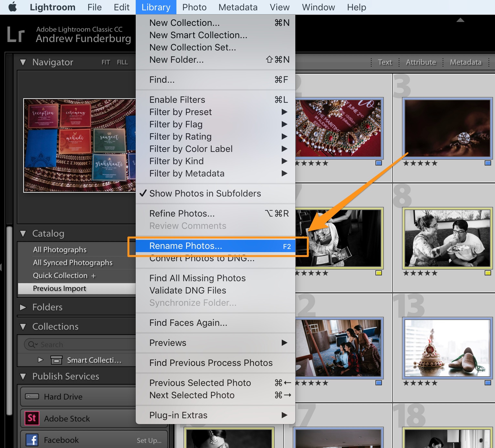Set photo 3 rating using its fifth star
This screenshot has width=495, height=448.
[435, 163]
